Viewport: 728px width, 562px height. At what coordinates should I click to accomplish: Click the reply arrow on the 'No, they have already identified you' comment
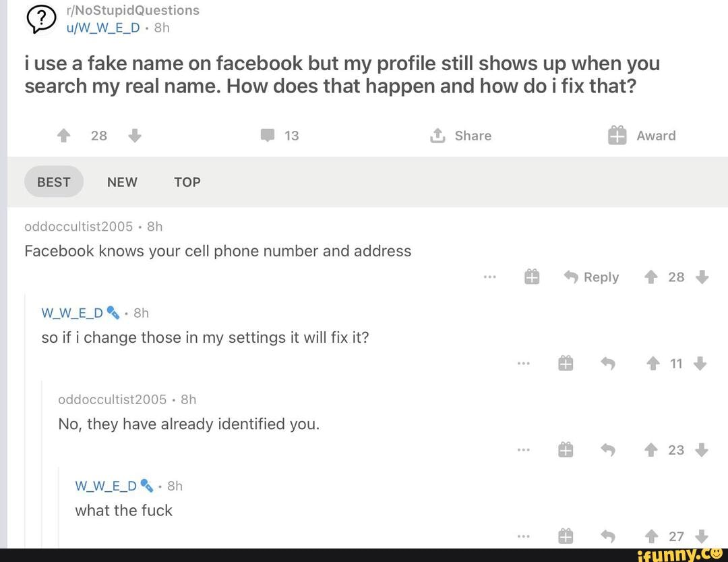click(607, 449)
